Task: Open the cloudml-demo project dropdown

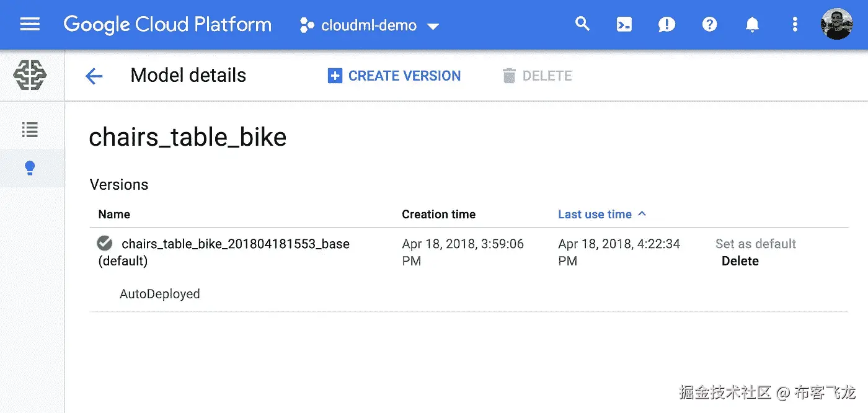Action: (x=370, y=25)
